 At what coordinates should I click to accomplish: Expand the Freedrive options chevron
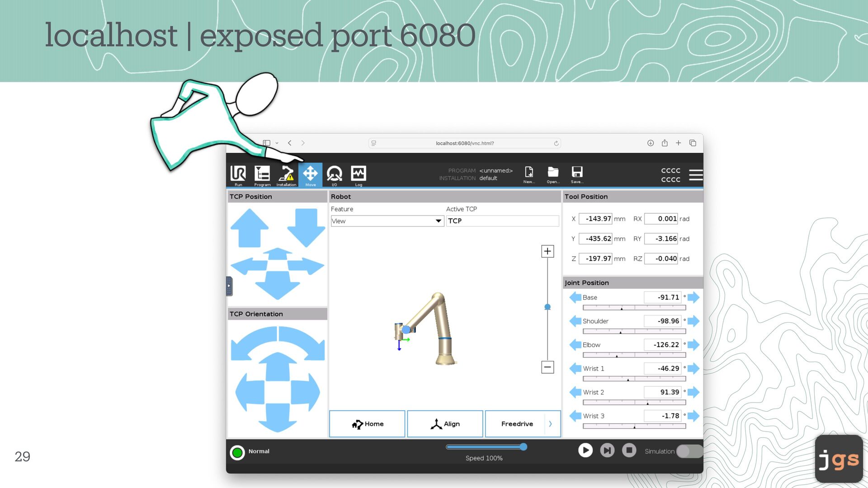point(551,424)
